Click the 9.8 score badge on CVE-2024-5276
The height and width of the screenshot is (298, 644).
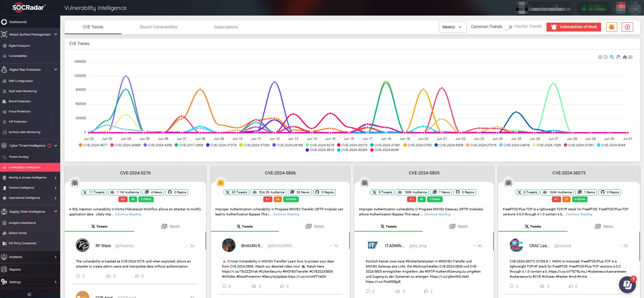click(123, 199)
